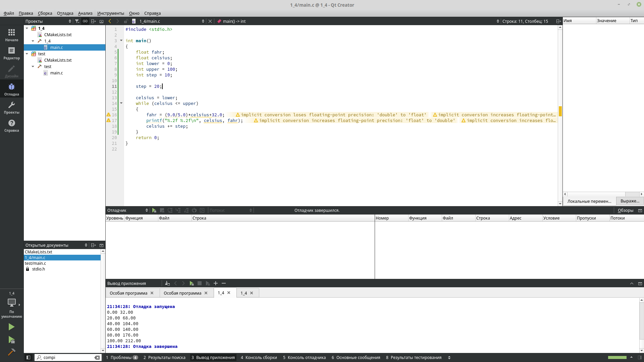Filter the project tree with funnel icon

tap(77, 21)
